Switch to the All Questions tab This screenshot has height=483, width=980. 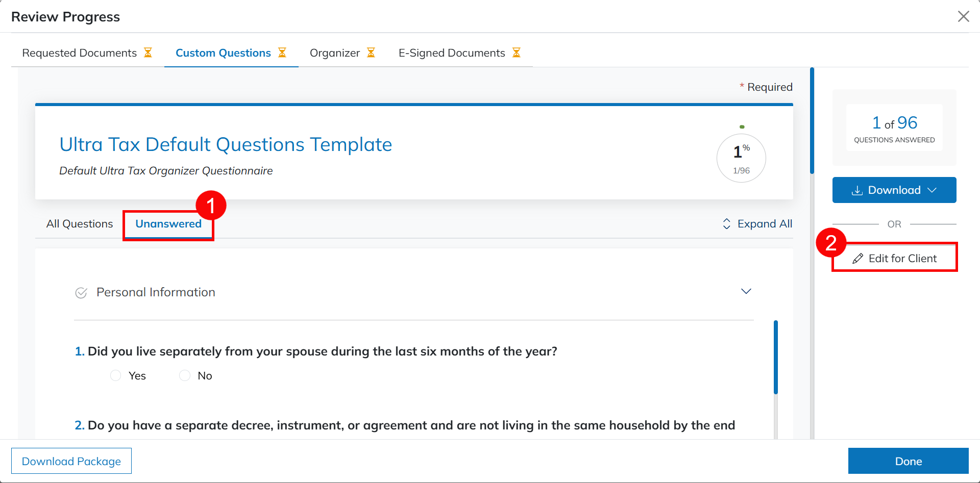(x=80, y=224)
